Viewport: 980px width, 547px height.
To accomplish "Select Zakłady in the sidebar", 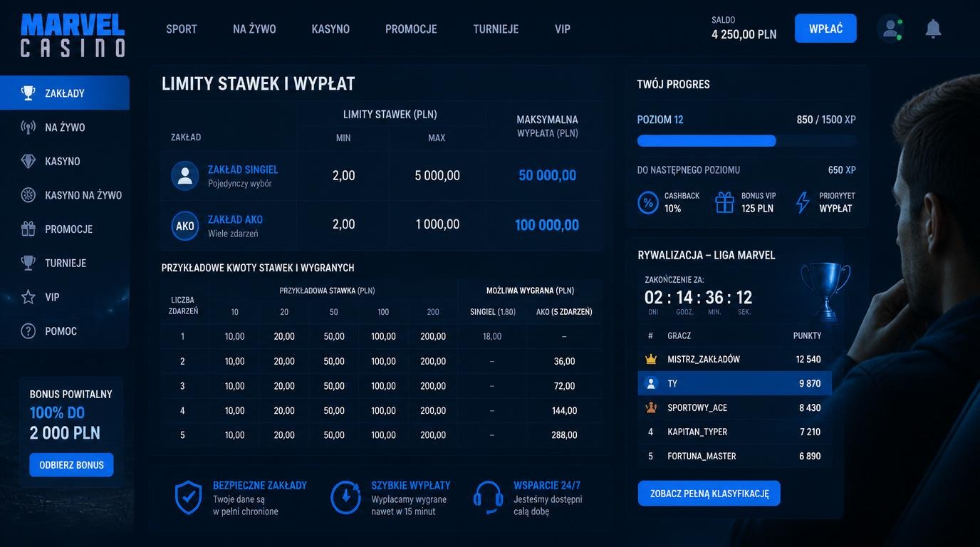I will pos(65,93).
